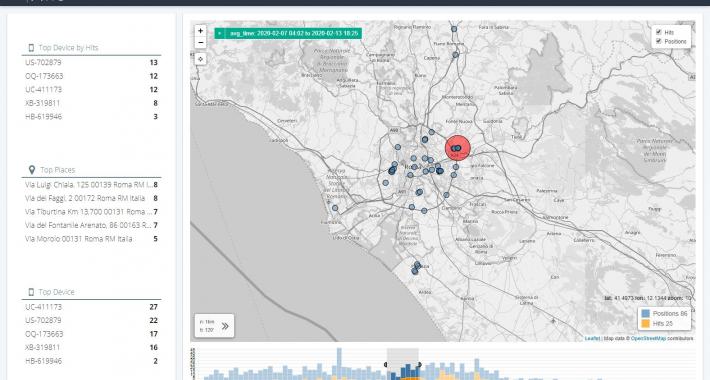Screen dimensions: 710x380
Task: Click the left handle of timeline selection
Action: 386,365
